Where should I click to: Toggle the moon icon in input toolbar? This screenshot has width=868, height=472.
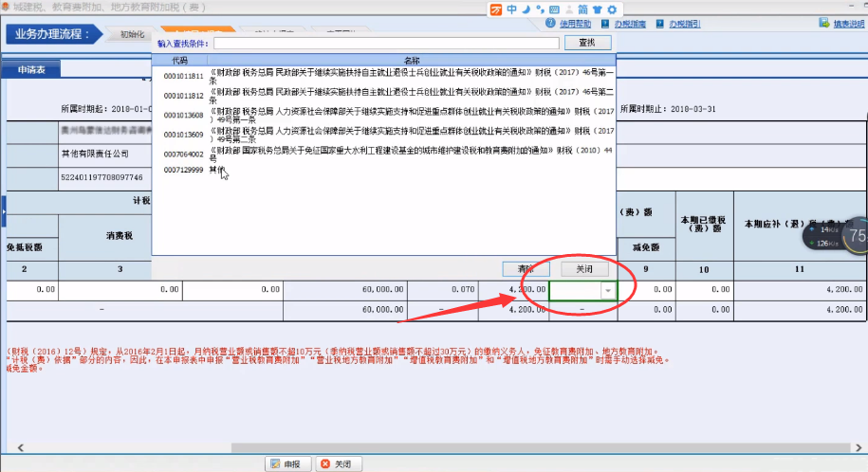[526, 9]
